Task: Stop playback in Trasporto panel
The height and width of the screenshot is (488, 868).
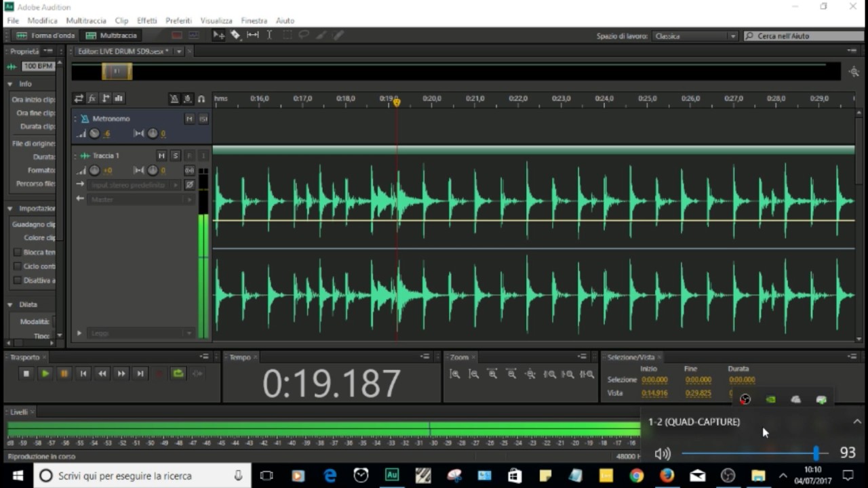Action: tap(26, 373)
